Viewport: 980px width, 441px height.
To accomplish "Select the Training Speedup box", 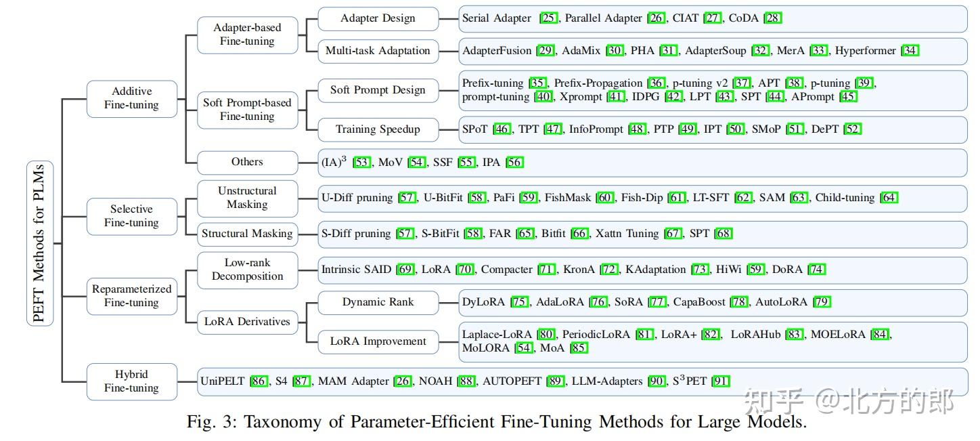I will (378, 129).
